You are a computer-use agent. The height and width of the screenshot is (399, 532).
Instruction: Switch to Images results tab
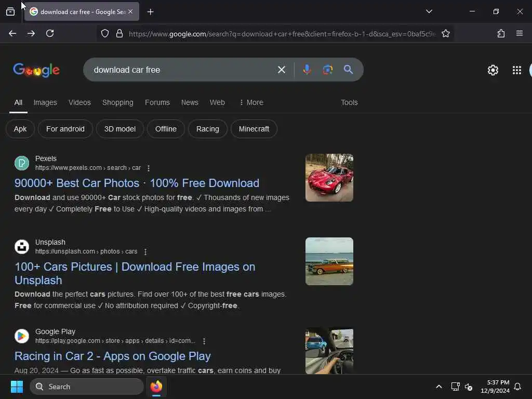[45, 102]
